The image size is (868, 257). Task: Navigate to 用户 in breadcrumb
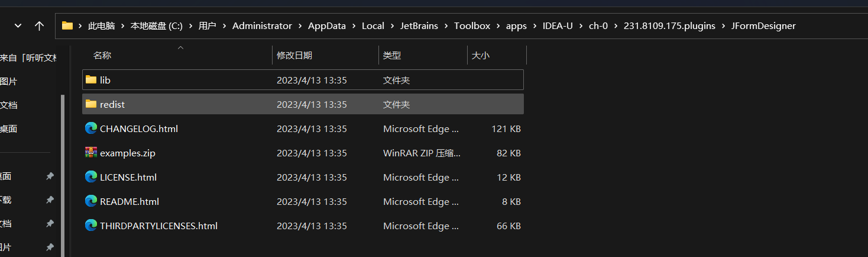click(x=207, y=26)
